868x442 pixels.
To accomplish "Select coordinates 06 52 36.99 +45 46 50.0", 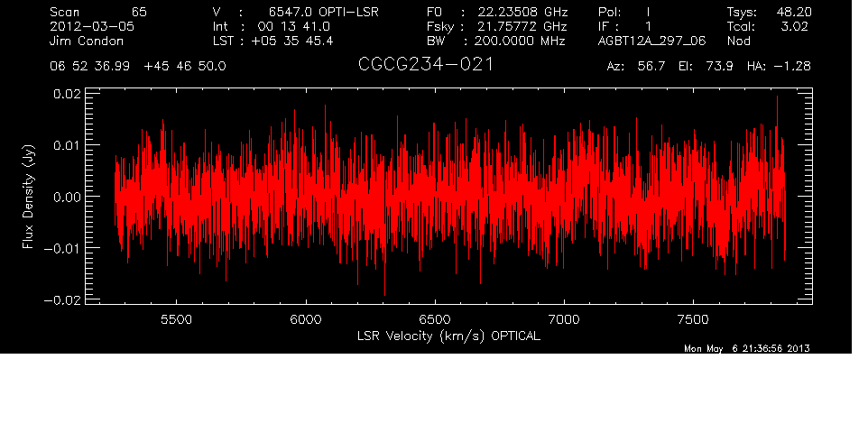I will (x=138, y=67).
